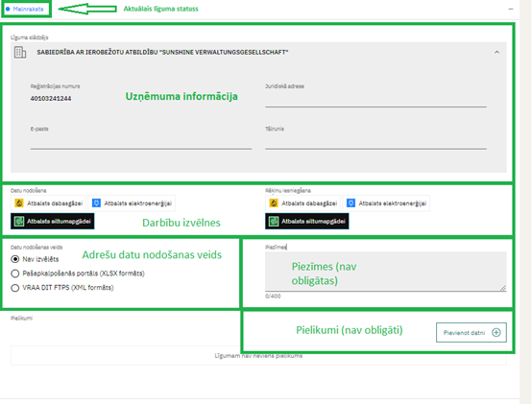The height and width of the screenshot is (404, 532).
Task: Click the Pielikumi section label
Action: pos(21,319)
